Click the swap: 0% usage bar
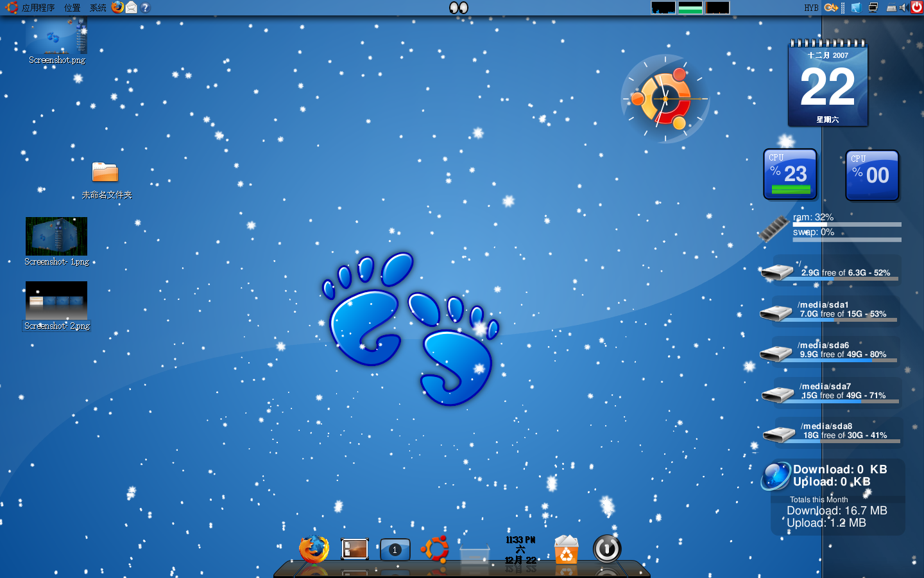 point(847,240)
